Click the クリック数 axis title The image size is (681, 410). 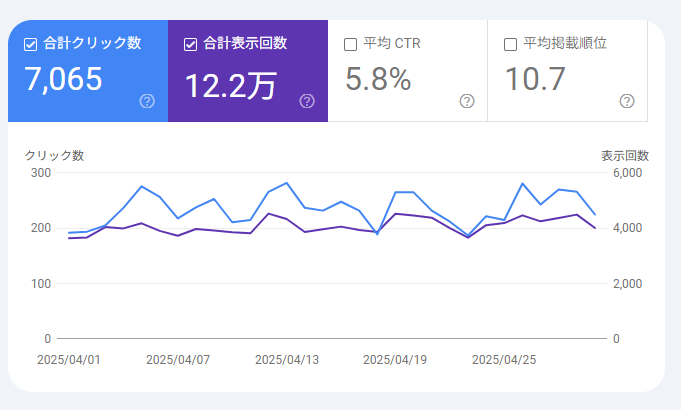click(x=54, y=155)
